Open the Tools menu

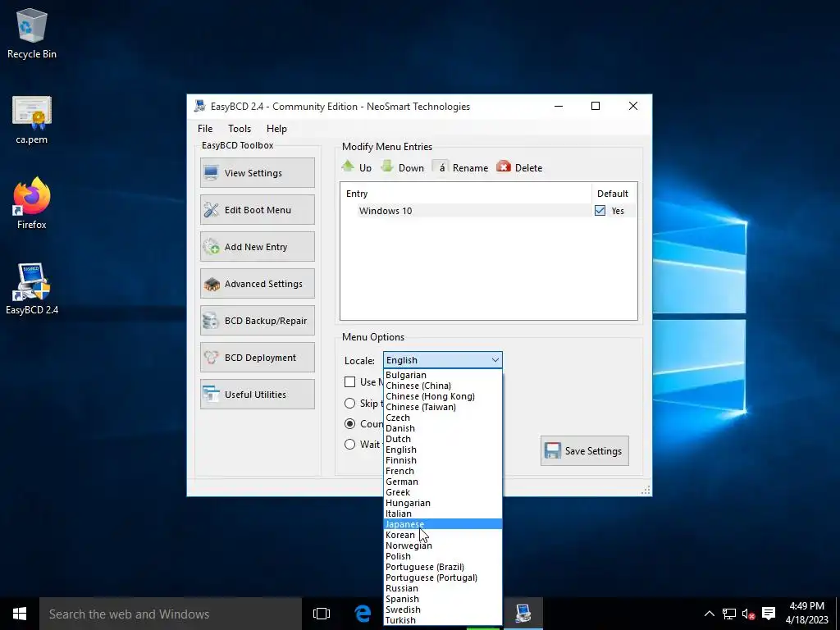click(x=240, y=129)
